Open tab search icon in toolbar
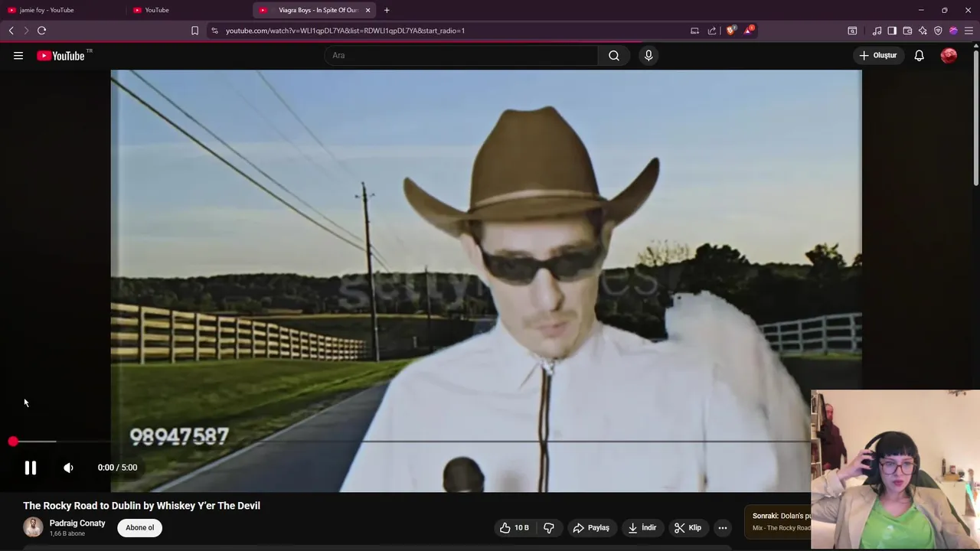The height and width of the screenshot is (551, 980). pyautogui.click(x=852, y=31)
